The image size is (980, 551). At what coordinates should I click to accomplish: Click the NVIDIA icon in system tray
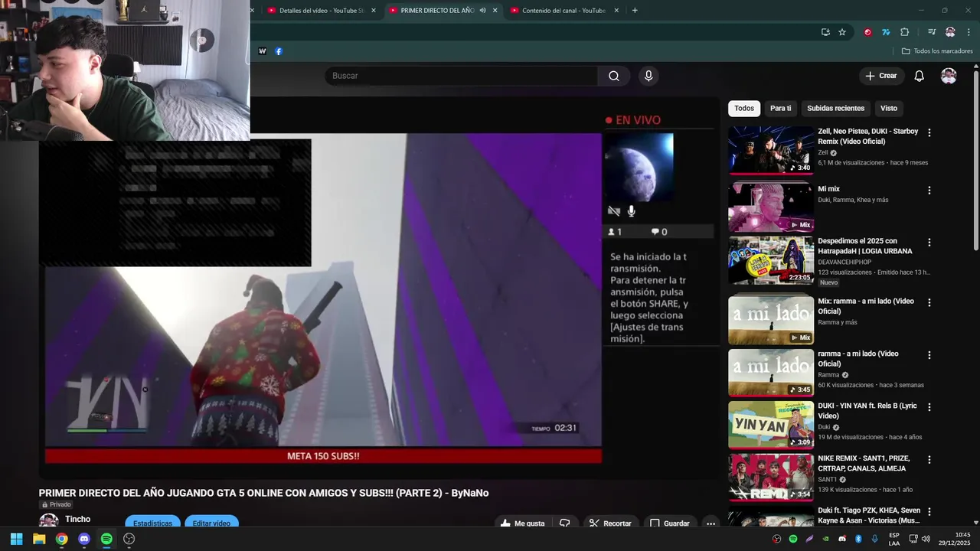tap(825, 539)
